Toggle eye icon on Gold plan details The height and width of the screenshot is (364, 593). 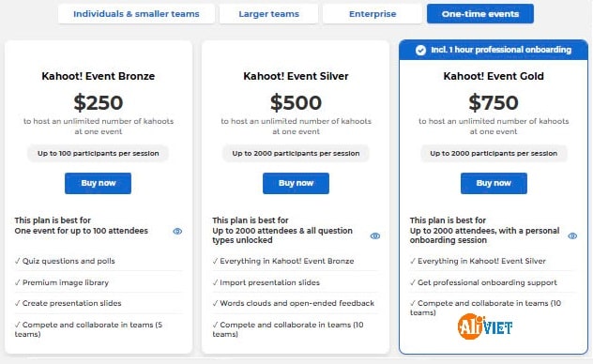pos(572,235)
